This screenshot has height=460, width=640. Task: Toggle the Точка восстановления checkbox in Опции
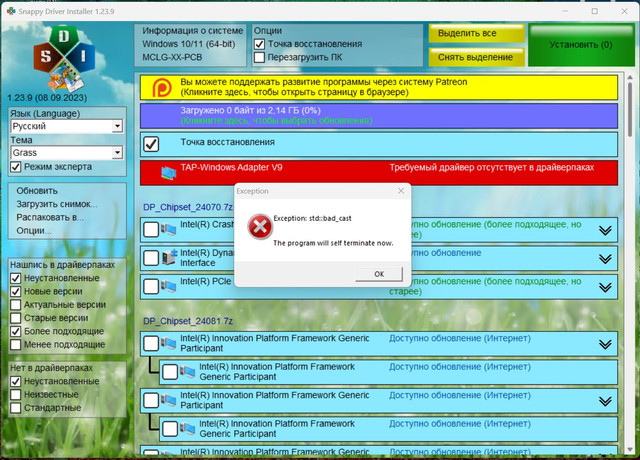click(x=259, y=44)
